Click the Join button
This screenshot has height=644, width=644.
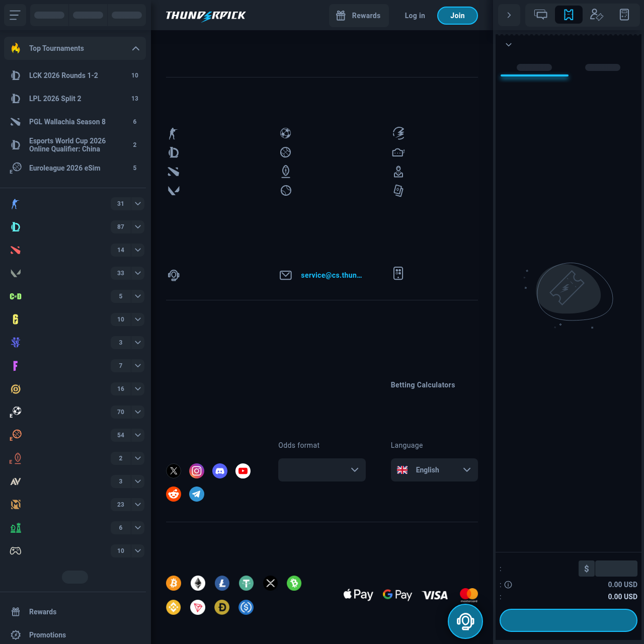pyautogui.click(x=457, y=16)
